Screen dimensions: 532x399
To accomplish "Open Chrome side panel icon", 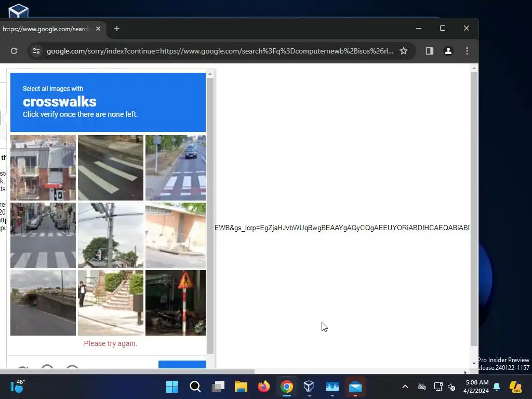I will (430, 51).
